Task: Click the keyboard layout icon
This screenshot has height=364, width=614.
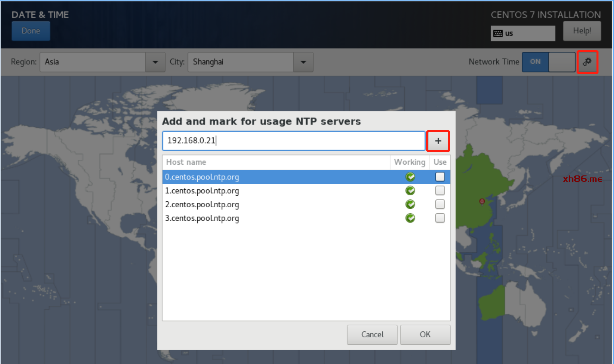Action: [x=498, y=33]
